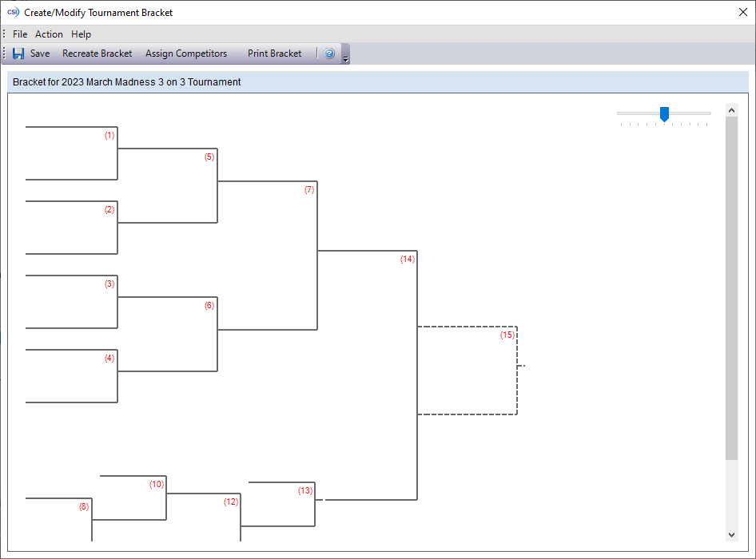Click Assign Competitors in the toolbar
The image size is (756, 559).
click(x=186, y=54)
